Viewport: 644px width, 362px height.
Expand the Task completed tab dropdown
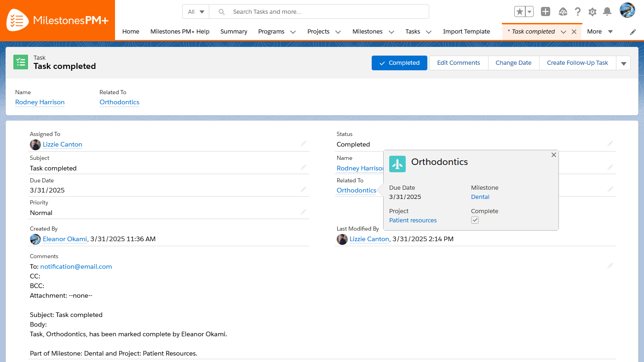pos(563,32)
